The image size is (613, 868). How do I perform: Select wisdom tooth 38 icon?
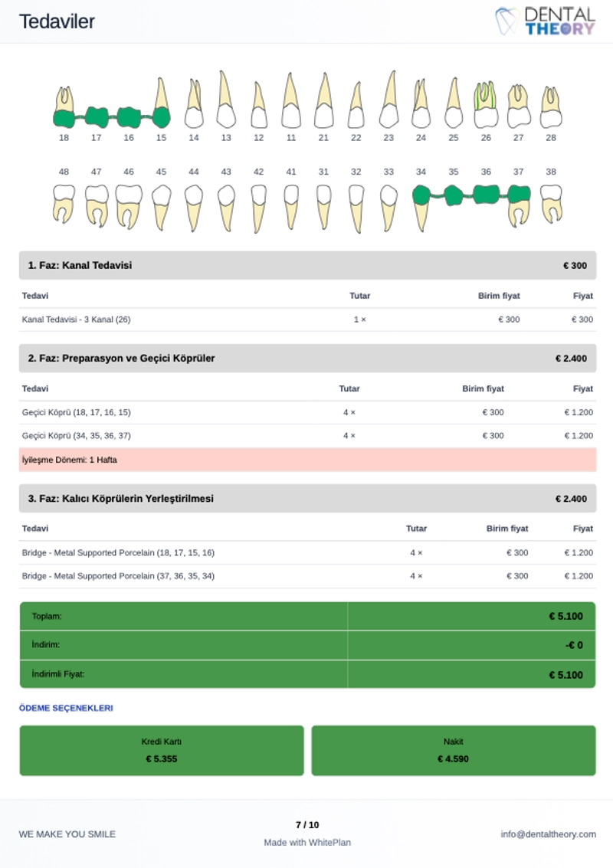click(551, 205)
